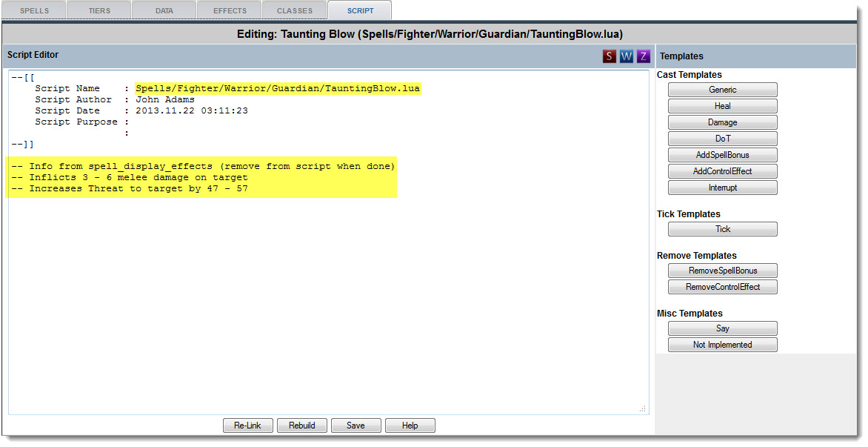Click the red S icon

point(610,56)
